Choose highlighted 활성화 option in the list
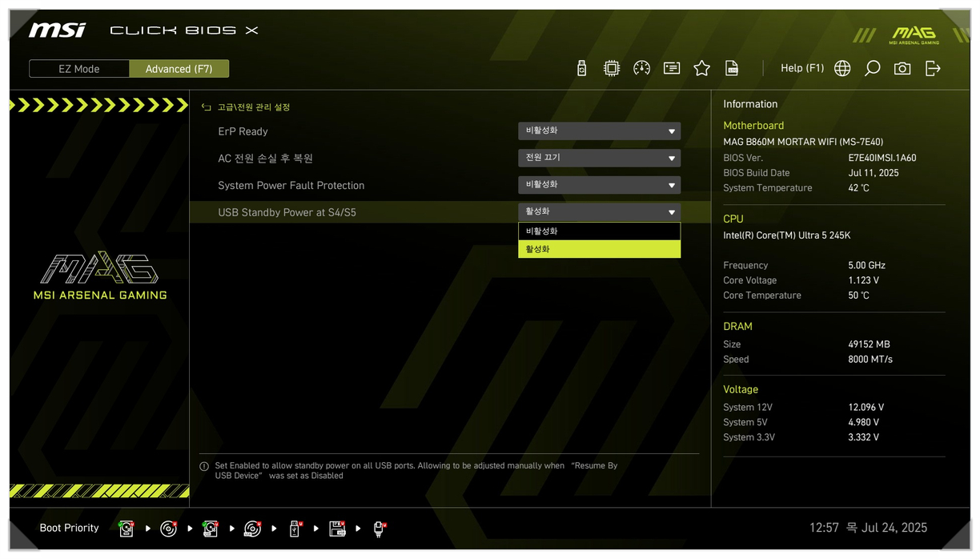 599,249
